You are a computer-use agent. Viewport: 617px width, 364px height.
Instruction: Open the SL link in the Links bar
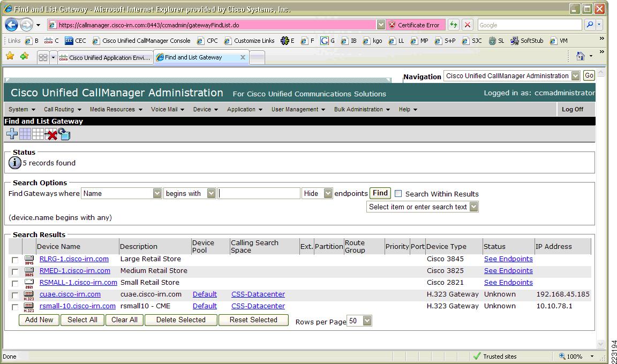[496, 41]
